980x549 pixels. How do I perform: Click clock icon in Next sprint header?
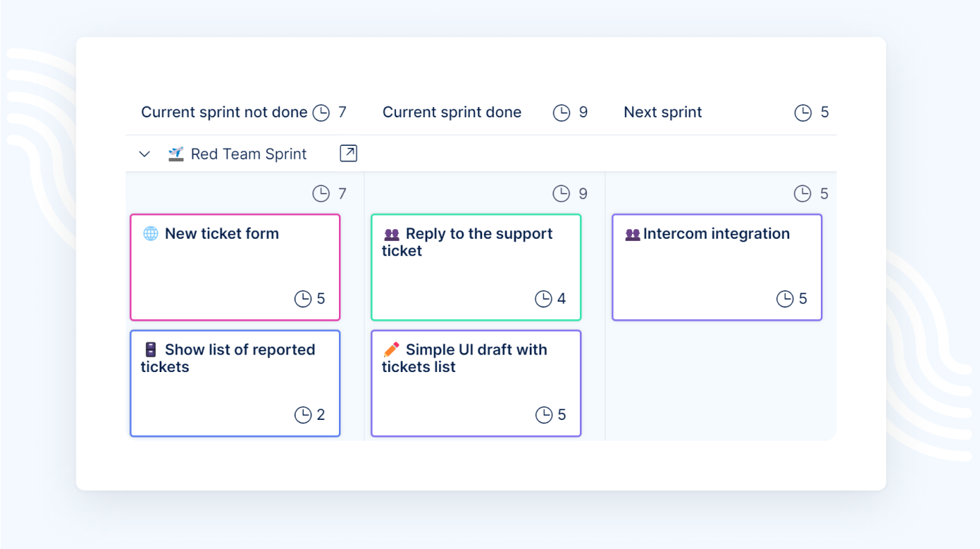pyautogui.click(x=803, y=112)
